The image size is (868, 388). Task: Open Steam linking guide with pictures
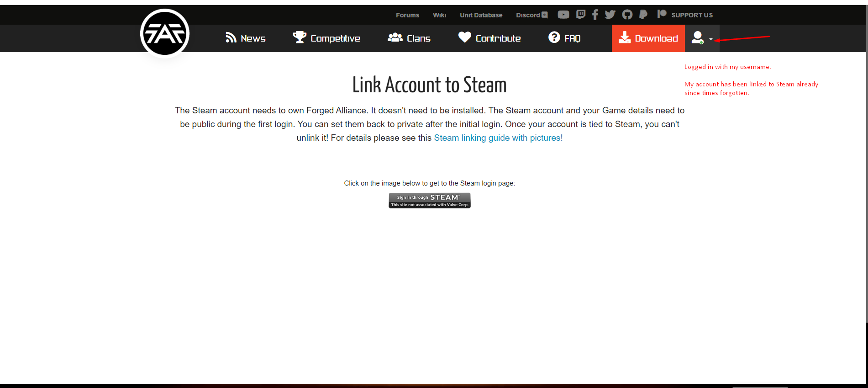coord(498,138)
